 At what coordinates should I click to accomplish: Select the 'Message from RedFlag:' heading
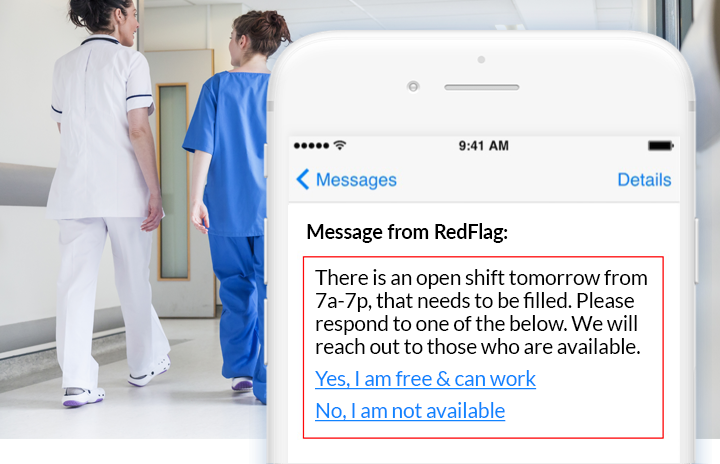(x=407, y=232)
